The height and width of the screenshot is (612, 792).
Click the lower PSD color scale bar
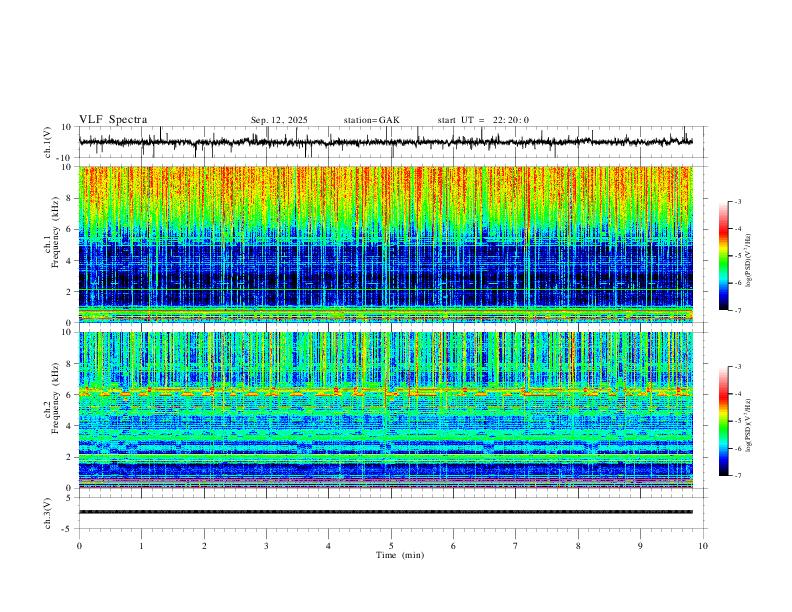(x=723, y=421)
